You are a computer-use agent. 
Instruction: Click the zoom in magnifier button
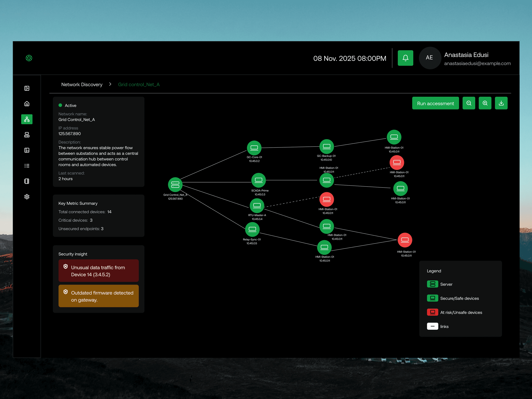pyautogui.click(x=485, y=103)
